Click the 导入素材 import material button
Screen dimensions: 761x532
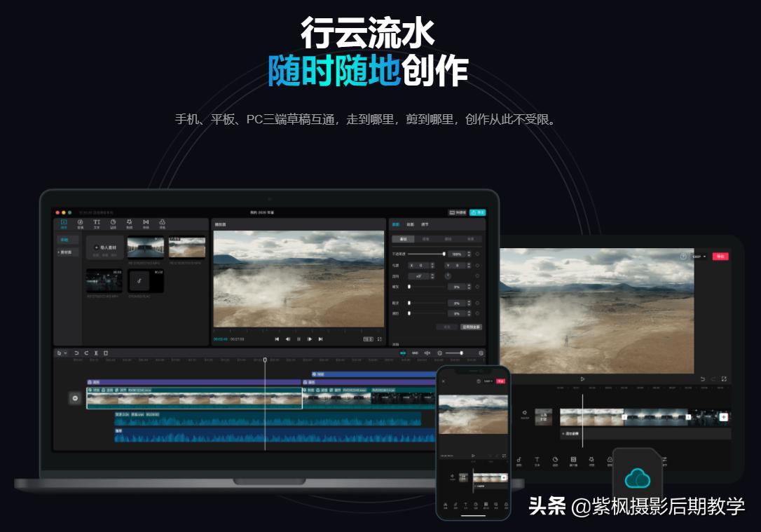[105, 247]
